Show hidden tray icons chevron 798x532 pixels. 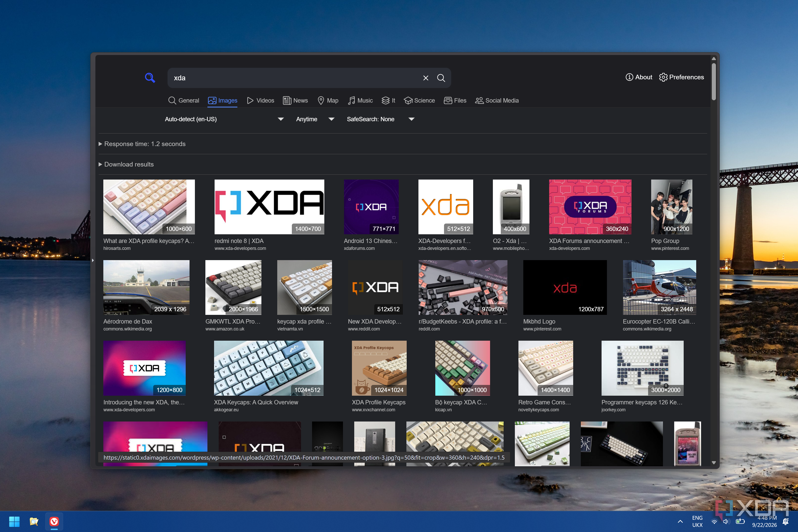coord(680,522)
